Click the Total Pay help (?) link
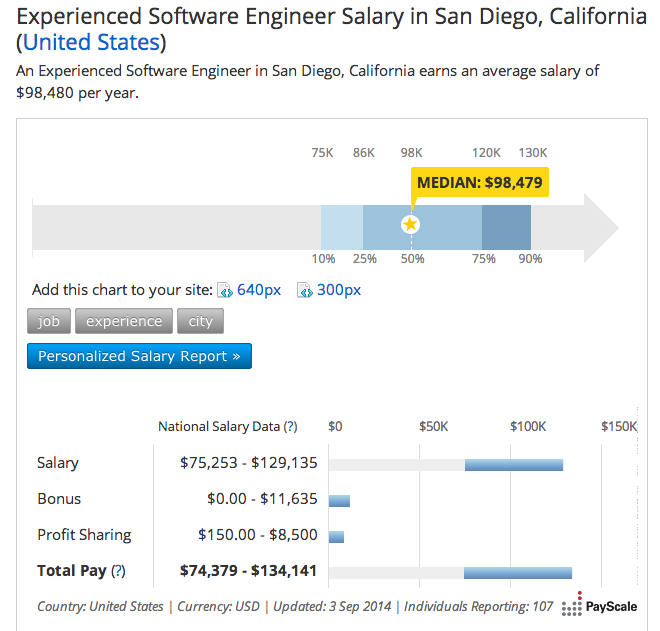This screenshot has width=660, height=631. (x=118, y=571)
